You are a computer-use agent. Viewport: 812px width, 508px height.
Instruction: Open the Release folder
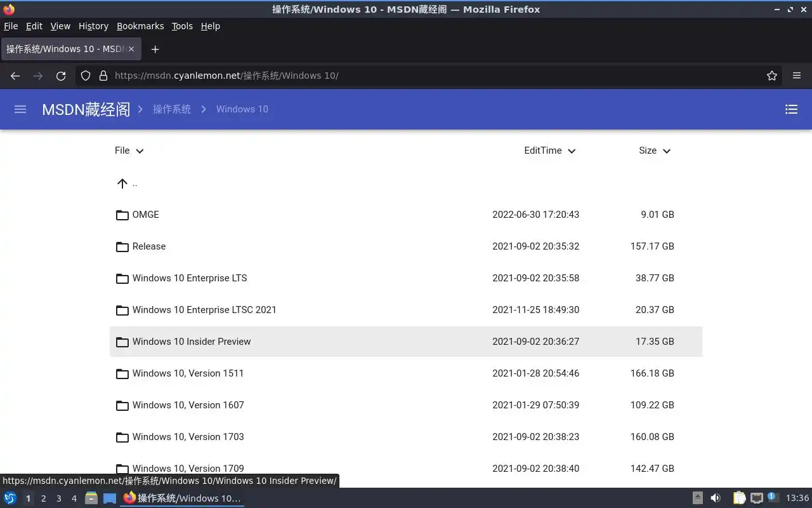tap(406, 246)
